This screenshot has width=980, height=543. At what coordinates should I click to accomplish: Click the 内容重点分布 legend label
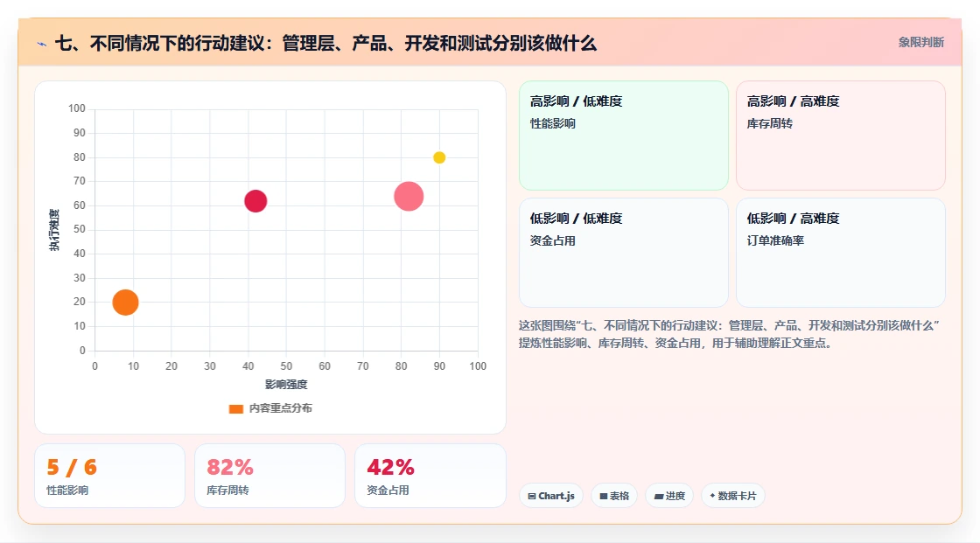point(280,408)
